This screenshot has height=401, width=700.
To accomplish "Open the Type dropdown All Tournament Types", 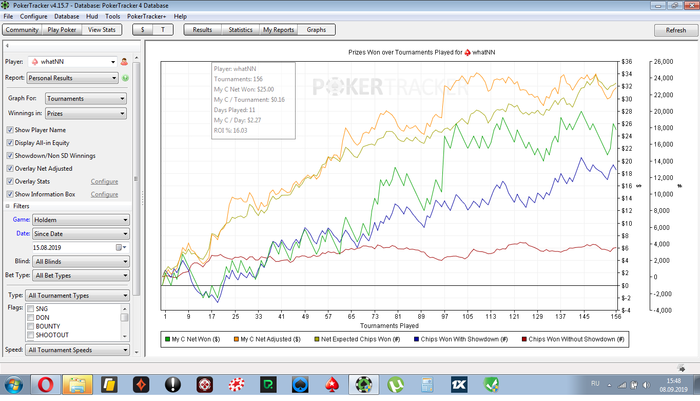I will [78, 295].
